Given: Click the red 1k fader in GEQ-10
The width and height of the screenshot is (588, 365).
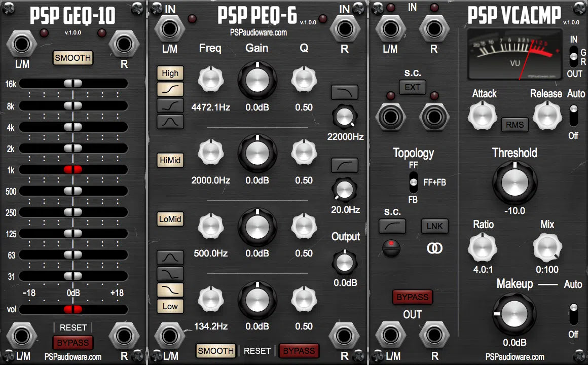Looking at the screenshot, I should pyautogui.click(x=72, y=170).
